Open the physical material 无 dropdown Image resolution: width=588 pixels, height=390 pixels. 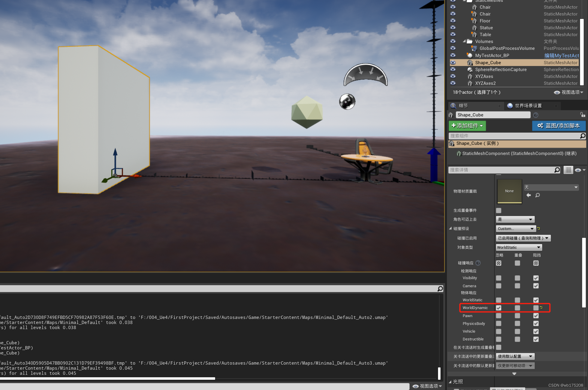[x=551, y=187]
